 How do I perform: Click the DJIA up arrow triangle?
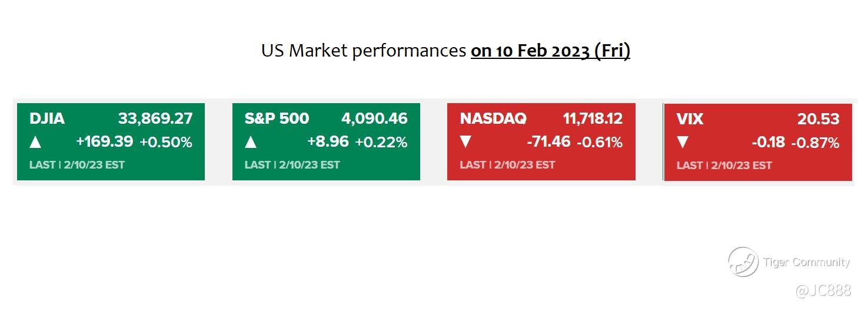pyautogui.click(x=36, y=142)
